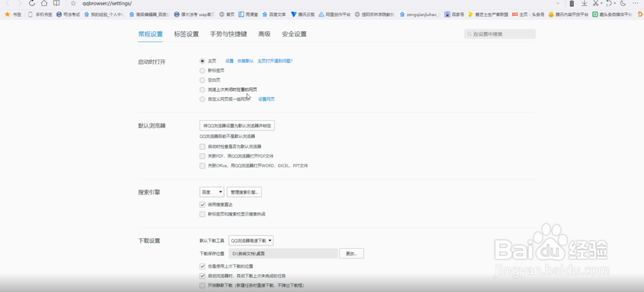Screen dimensions: 644x292
Task: Toggle 总是使用上次下载的位置 checkbox
Action: point(202,266)
